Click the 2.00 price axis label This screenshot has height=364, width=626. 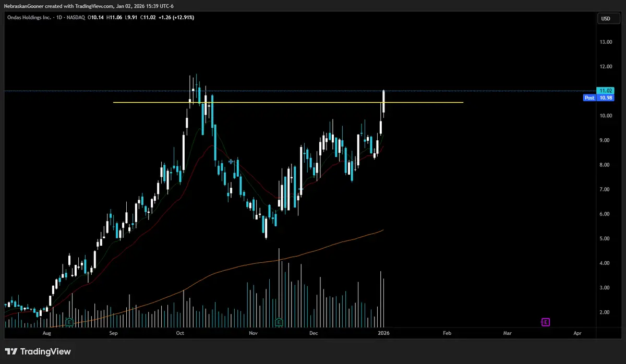click(x=605, y=312)
